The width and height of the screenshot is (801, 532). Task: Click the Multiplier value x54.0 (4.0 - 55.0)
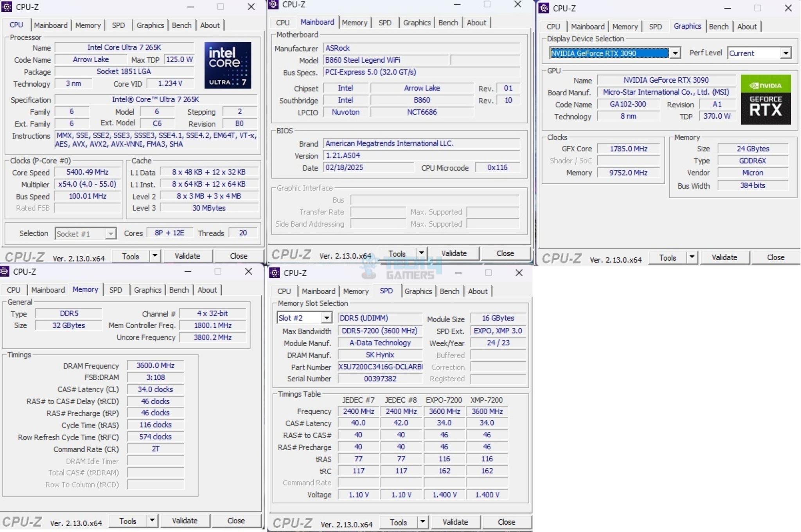click(x=87, y=184)
